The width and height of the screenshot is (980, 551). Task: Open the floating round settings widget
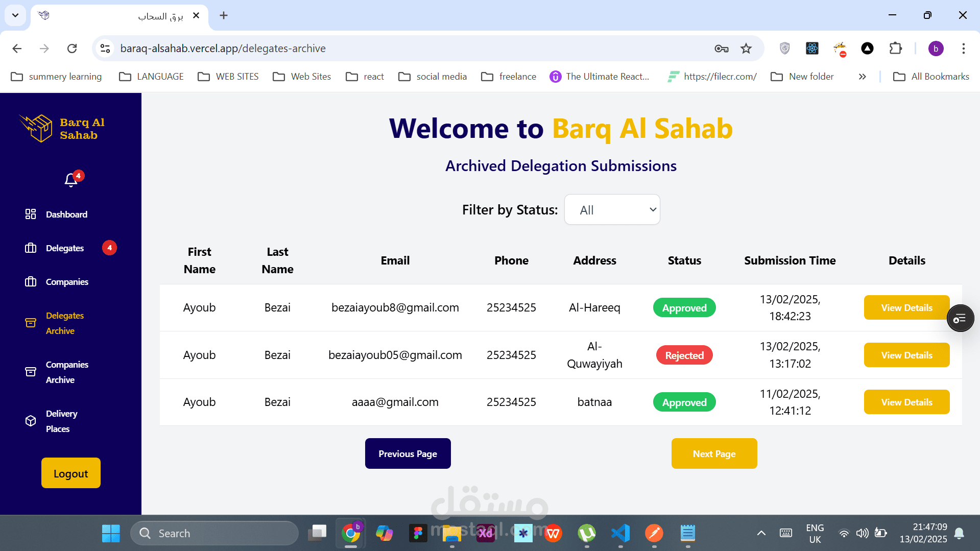(960, 319)
